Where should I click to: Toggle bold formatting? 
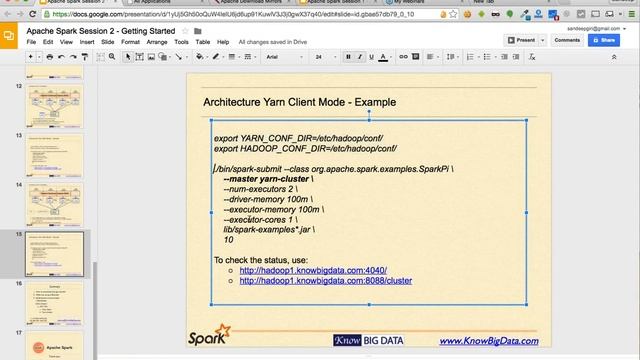pyautogui.click(x=348, y=57)
